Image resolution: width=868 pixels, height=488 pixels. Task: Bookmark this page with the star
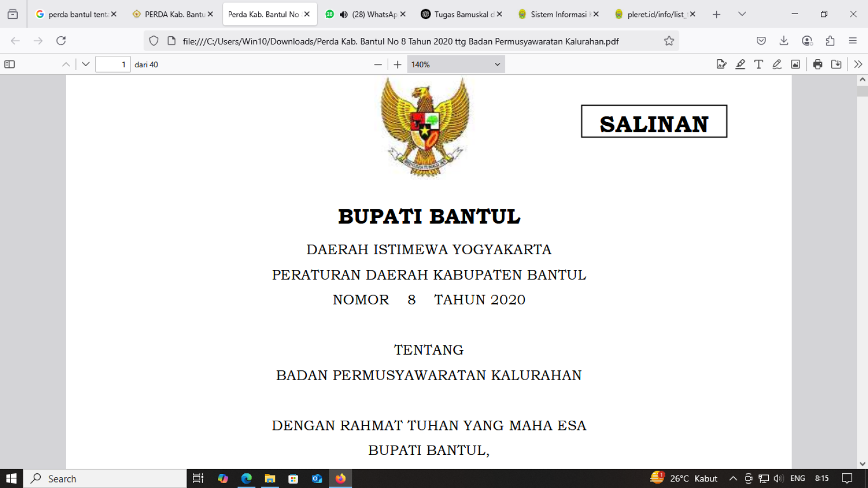point(669,41)
